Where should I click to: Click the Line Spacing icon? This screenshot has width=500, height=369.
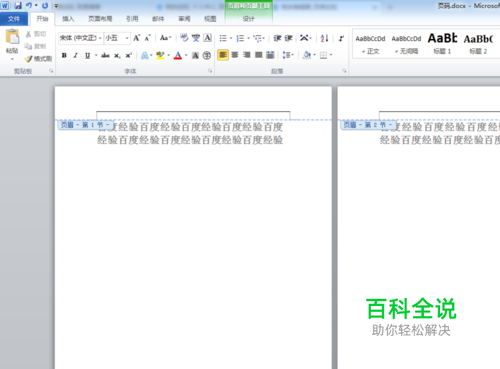click(x=286, y=55)
